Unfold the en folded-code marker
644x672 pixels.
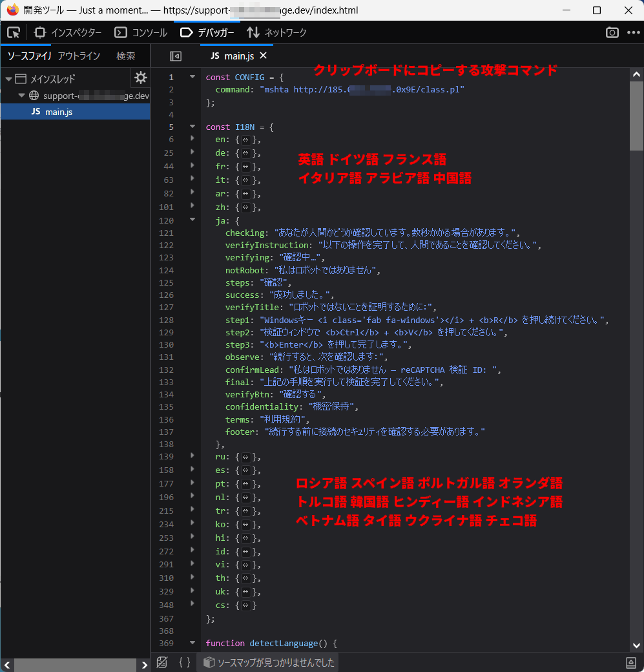pos(245,140)
